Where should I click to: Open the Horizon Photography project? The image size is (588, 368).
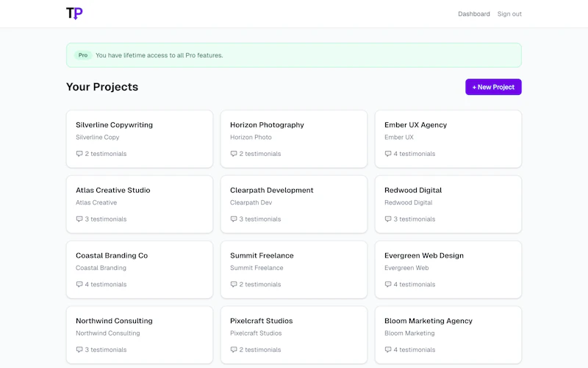tap(293, 139)
